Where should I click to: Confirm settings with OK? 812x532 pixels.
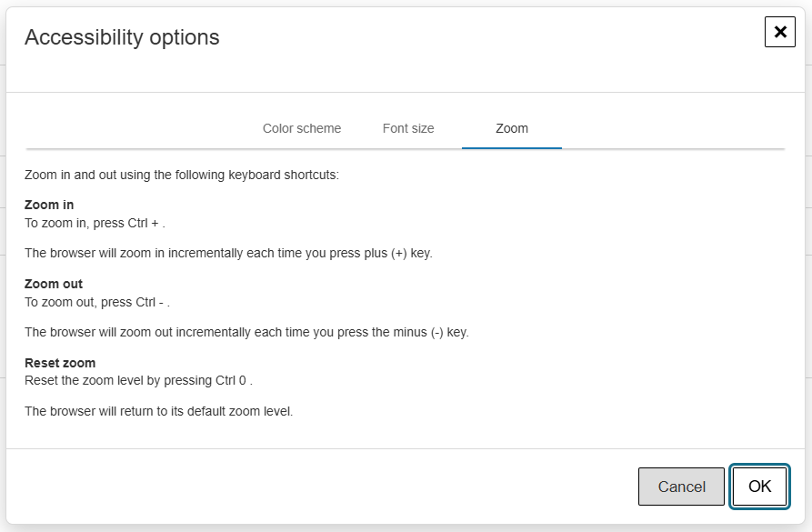pyautogui.click(x=759, y=487)
